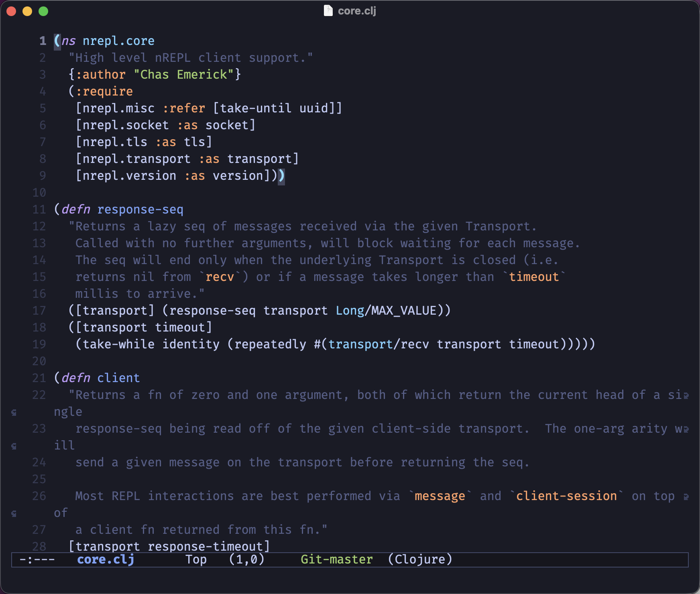Screen dimensions: 700x594
Task: Click the `timeout` highlighted word in docstring
Action: 534,277
